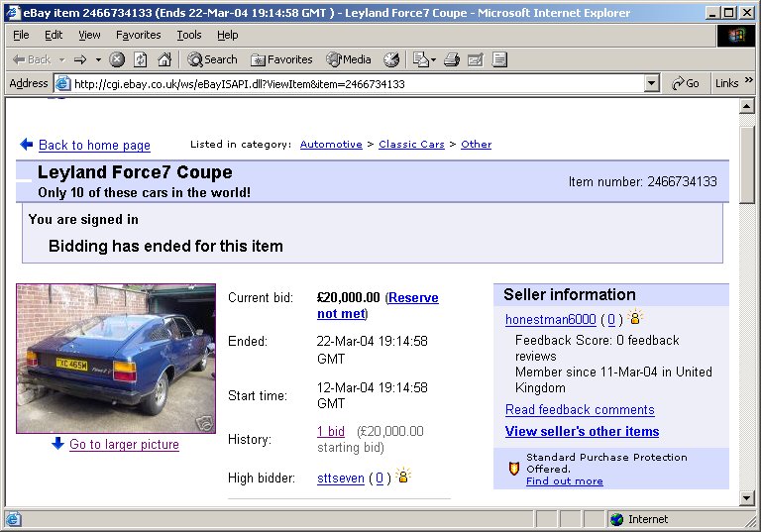Click the scrollbar down arrow

[746, 498]
